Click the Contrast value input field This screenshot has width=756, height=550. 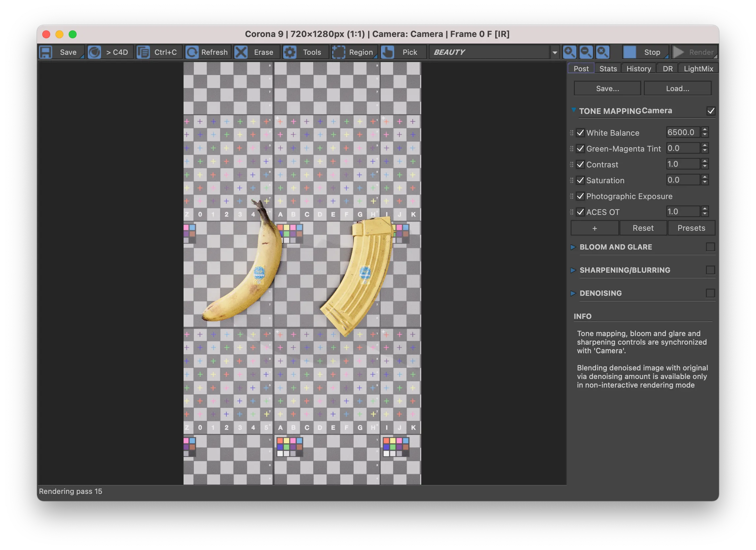(x=682, y=164)
